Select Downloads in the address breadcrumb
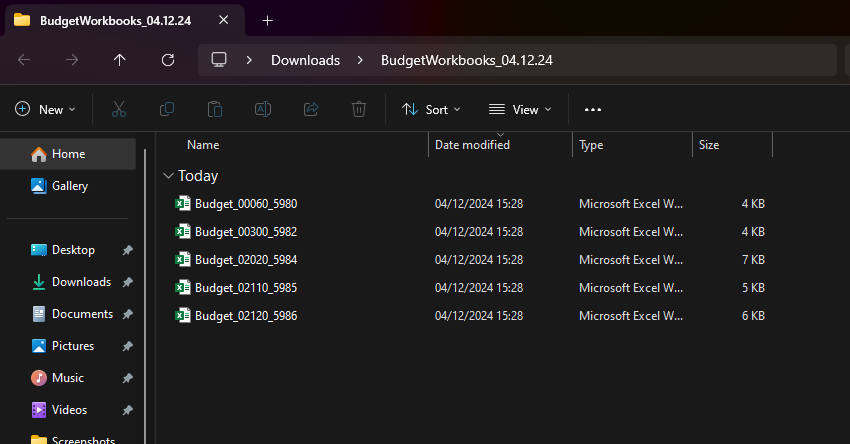Screen dimensions: 850x444 (x=305, y=60)
